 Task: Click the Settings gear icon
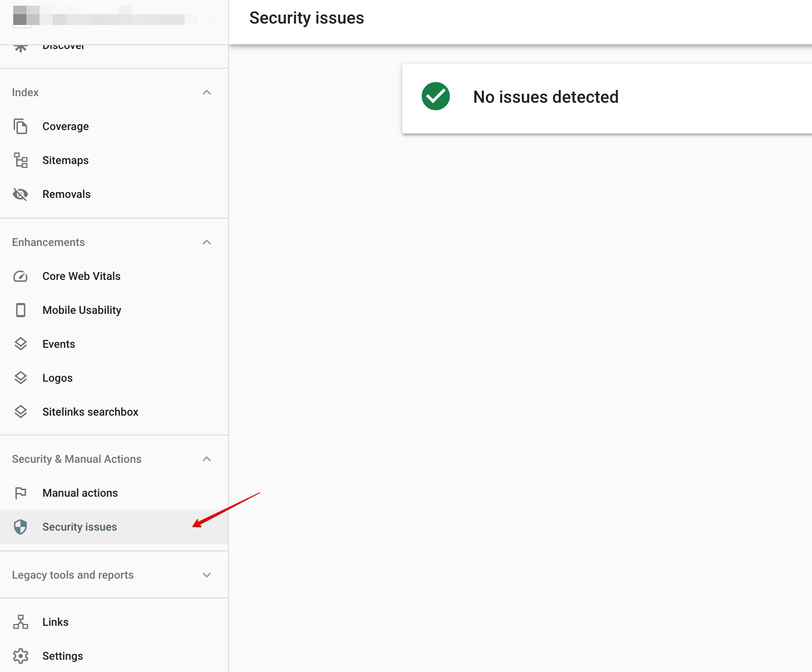[20, 656]
